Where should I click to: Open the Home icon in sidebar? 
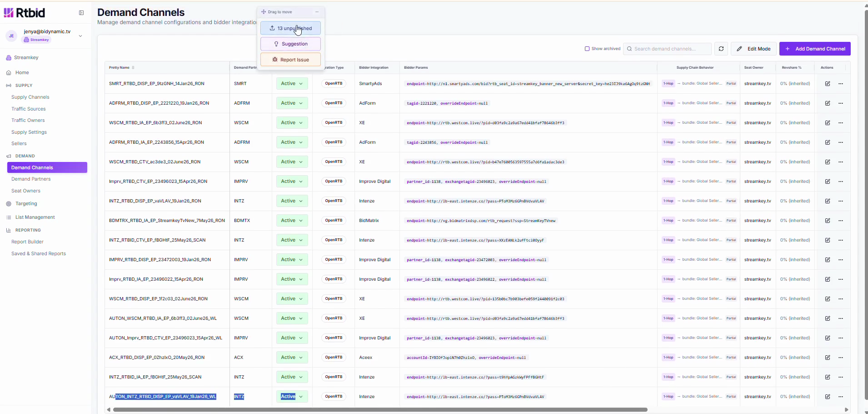click(x=9, y=73)
